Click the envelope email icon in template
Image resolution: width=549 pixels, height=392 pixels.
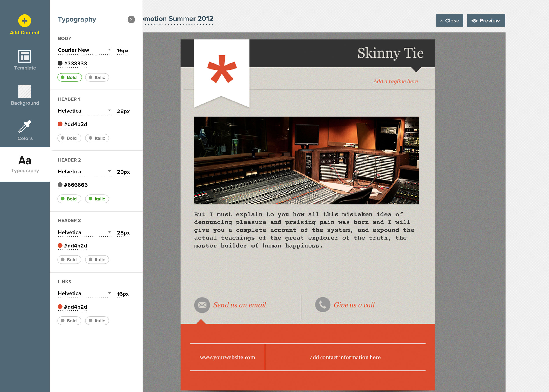(x=202, y=305)
